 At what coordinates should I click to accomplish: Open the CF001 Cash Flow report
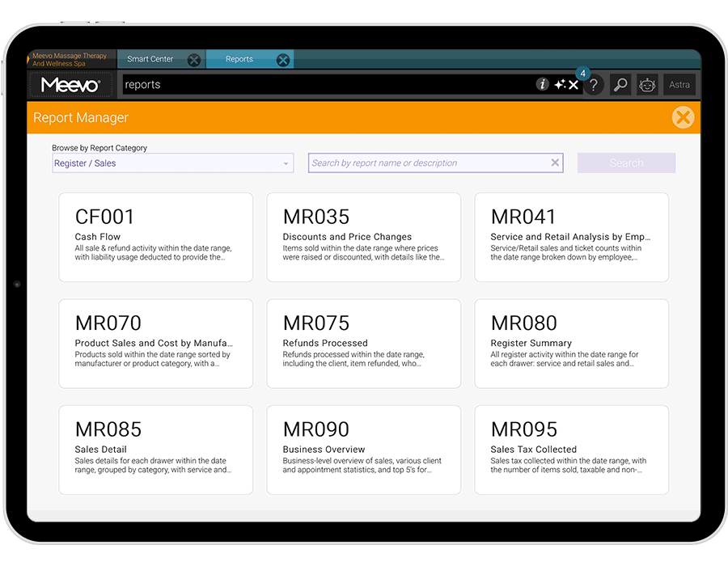(156, 238)
